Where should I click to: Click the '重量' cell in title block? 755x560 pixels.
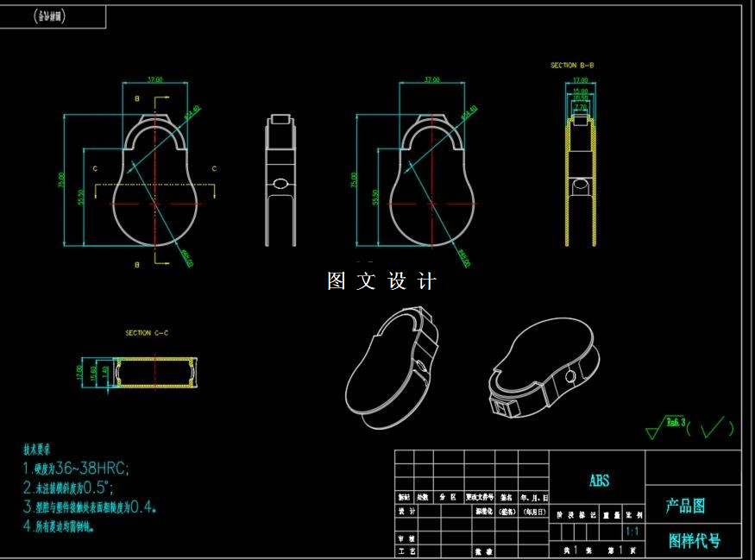(x=611, y=515)
